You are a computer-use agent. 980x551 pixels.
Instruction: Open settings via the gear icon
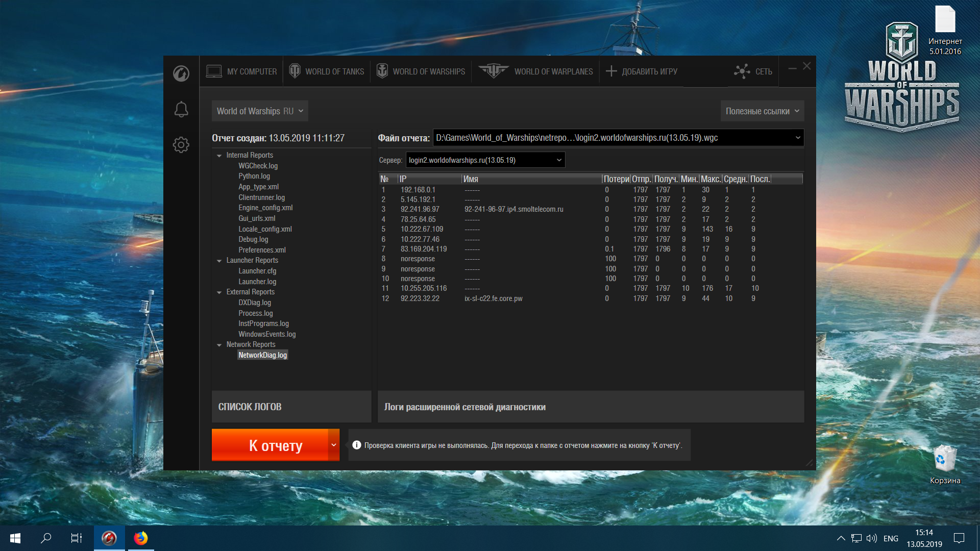coord(181,145)
